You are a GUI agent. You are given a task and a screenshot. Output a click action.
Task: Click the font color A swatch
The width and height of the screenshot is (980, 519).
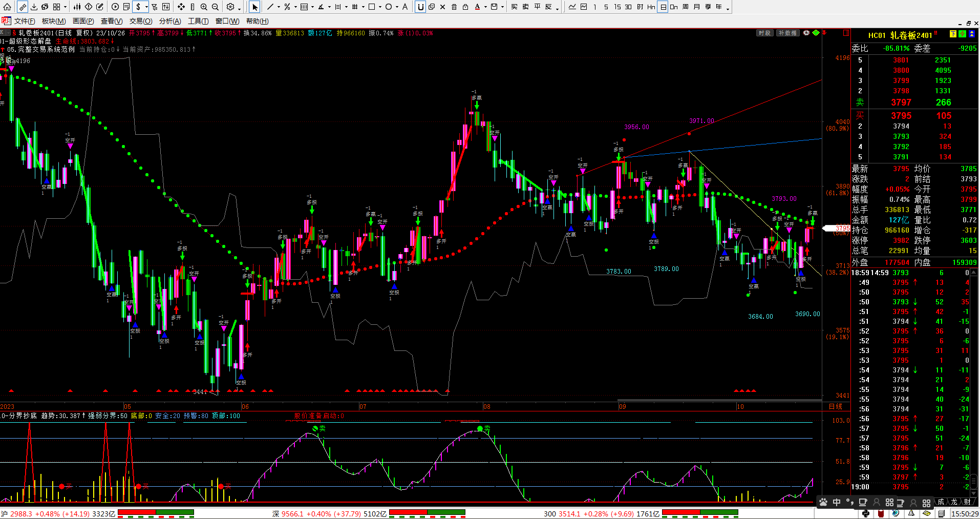coord(477,7)
